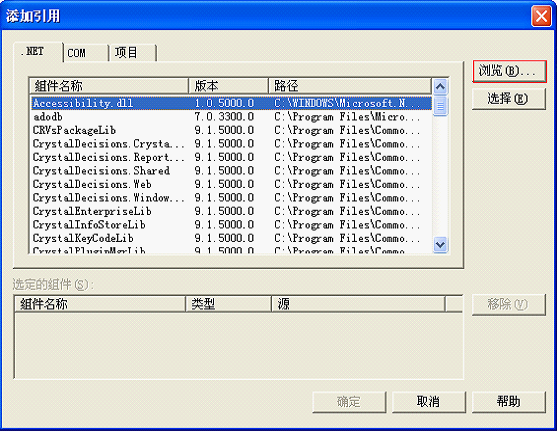Select CrystalKeyCodeLib entry

231,238
